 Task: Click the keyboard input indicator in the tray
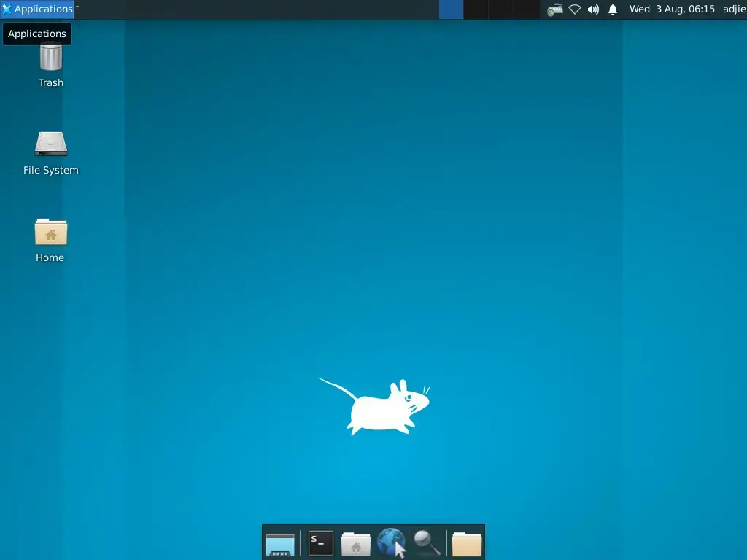(x=554, y=9)
